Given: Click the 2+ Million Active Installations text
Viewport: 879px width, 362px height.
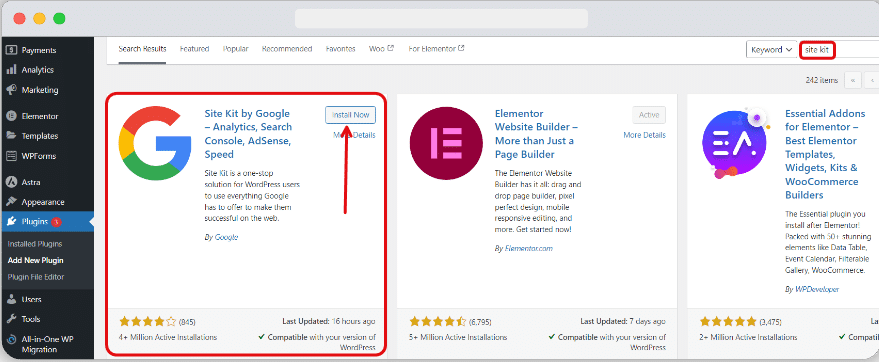Looking at the screenshot, I should 749,337.
